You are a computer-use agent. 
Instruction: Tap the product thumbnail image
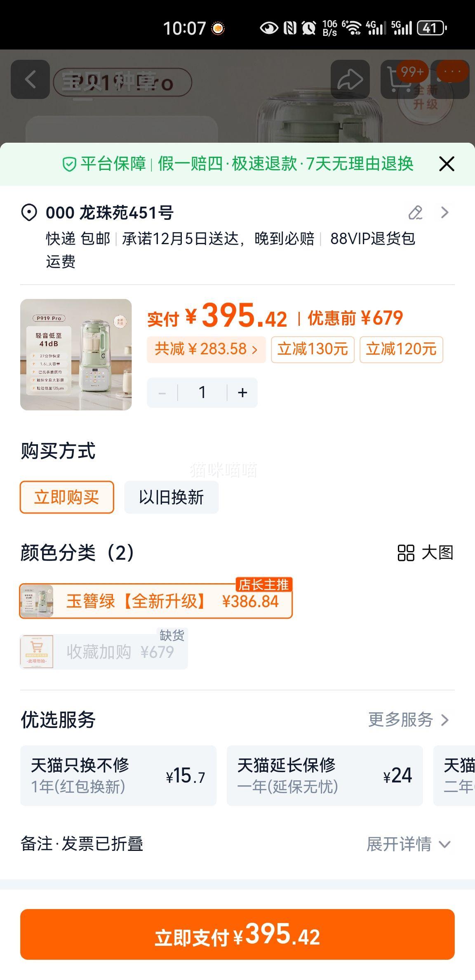(76, 355)
